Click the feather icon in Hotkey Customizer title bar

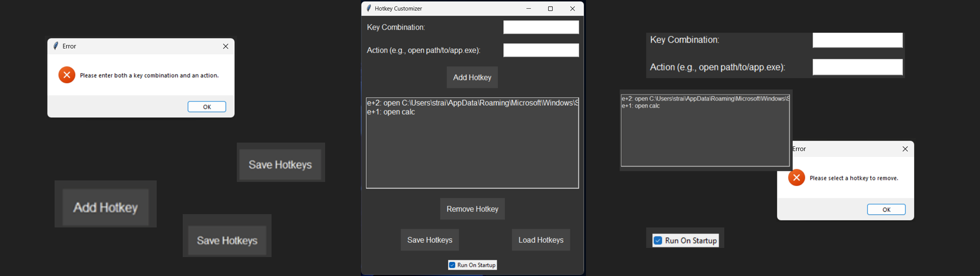369,8
